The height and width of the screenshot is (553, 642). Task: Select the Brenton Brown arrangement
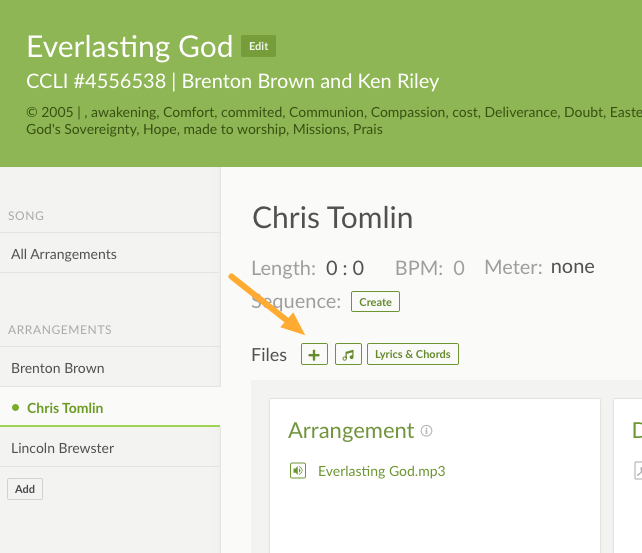[110, 368]
